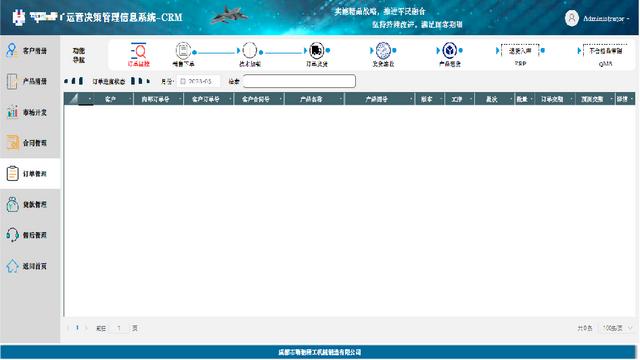Screen dimensions: 640x360
Task: Click the 客户 column filter arrow
Action: [x=130, y=99]
